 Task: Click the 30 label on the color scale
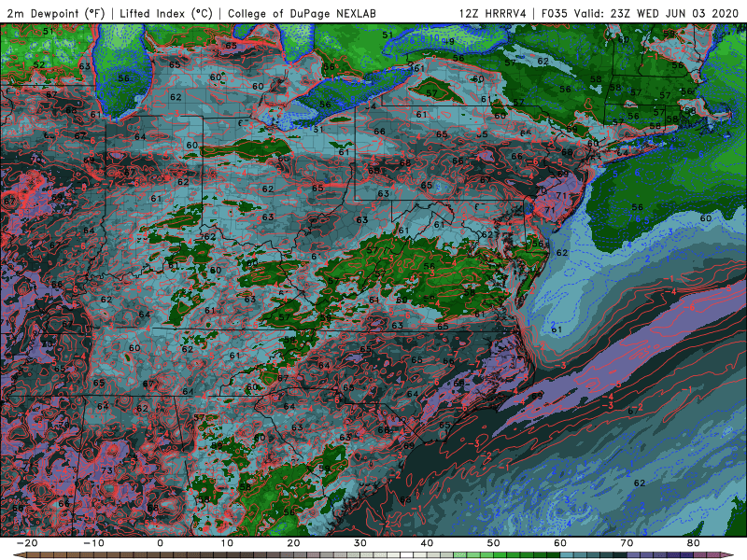(360, 543)
